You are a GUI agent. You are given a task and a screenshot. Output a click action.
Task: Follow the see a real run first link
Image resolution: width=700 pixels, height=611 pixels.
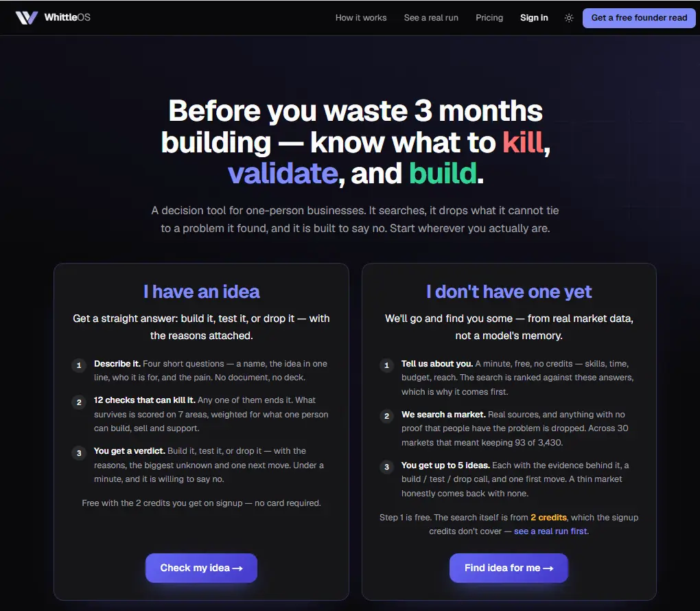coord(550,531)
